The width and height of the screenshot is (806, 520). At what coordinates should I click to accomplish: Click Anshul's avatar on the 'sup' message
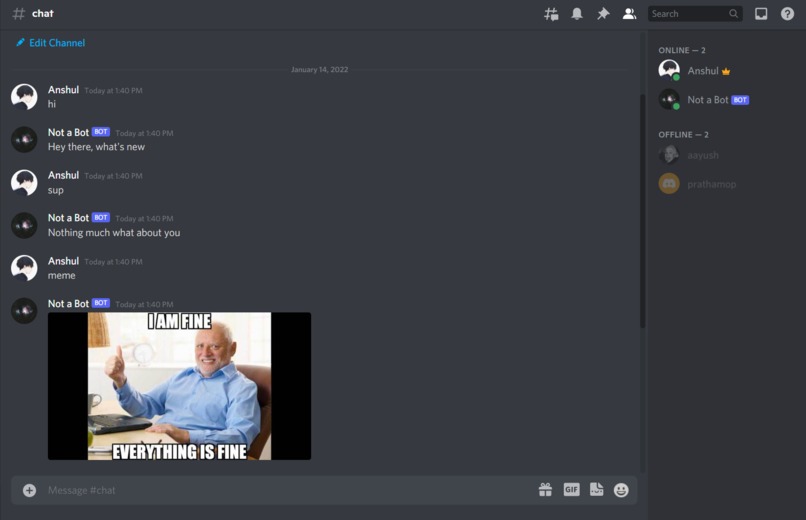click(24, 182)
